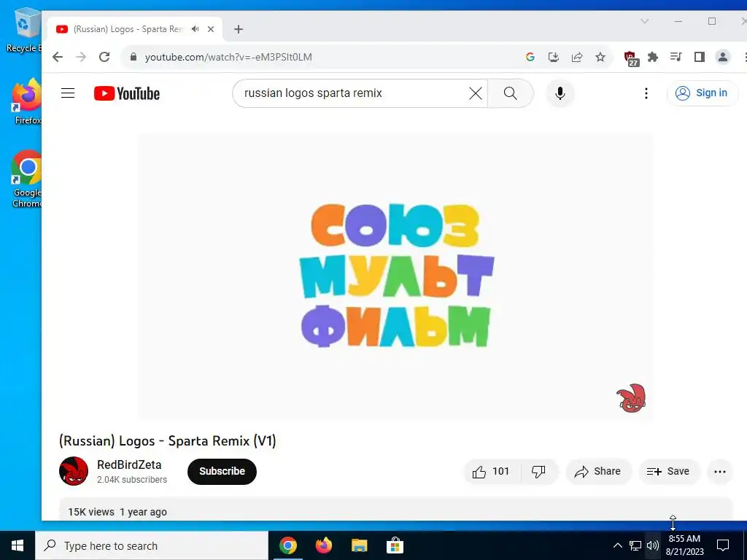The height and width of the screenshot is (560, 747).
Task: Open File Explorer from the taskbar
Action: 359,545
